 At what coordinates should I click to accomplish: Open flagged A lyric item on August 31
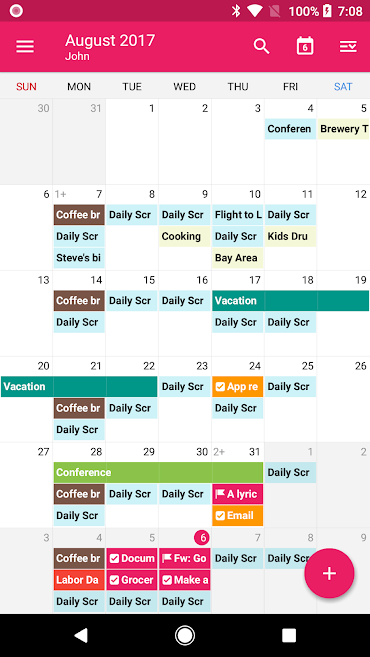(x=238, y=494)
